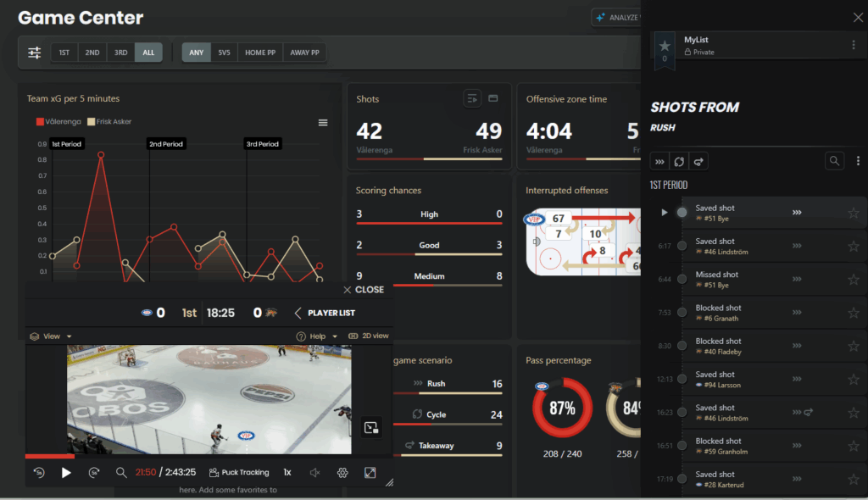Open the PLAYER LIST panel
Viewport: 868px width, 500px height.
[x=325, y=313]
